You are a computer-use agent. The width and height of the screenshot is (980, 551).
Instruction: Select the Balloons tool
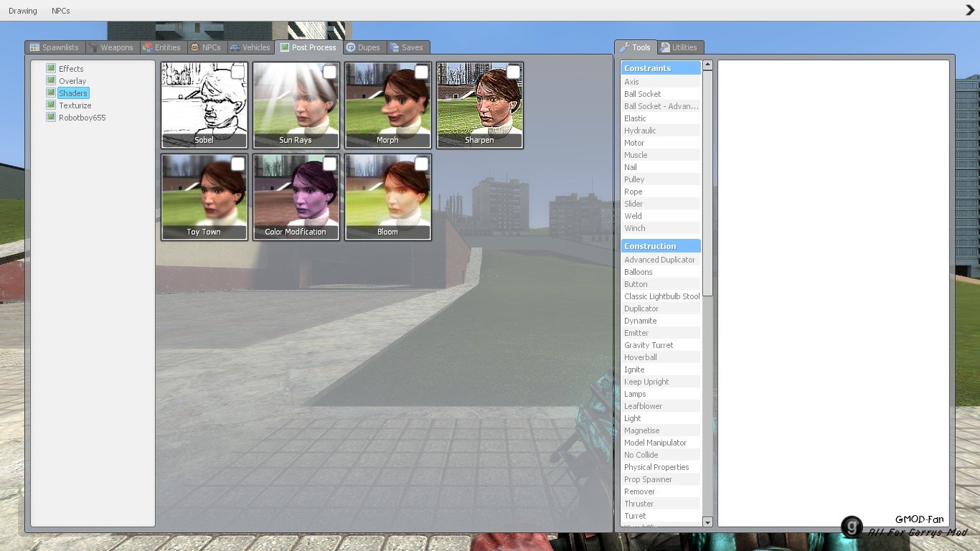click(x=661, y=272)
